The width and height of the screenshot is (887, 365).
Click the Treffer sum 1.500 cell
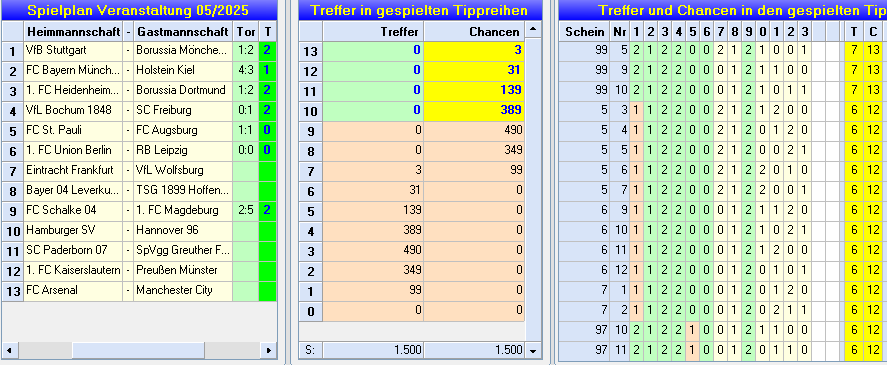click(373, 350)
